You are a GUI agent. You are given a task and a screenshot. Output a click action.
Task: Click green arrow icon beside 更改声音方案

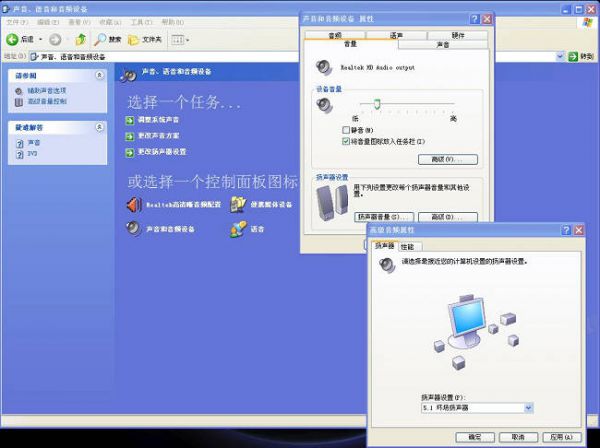[x=130, y=136]
